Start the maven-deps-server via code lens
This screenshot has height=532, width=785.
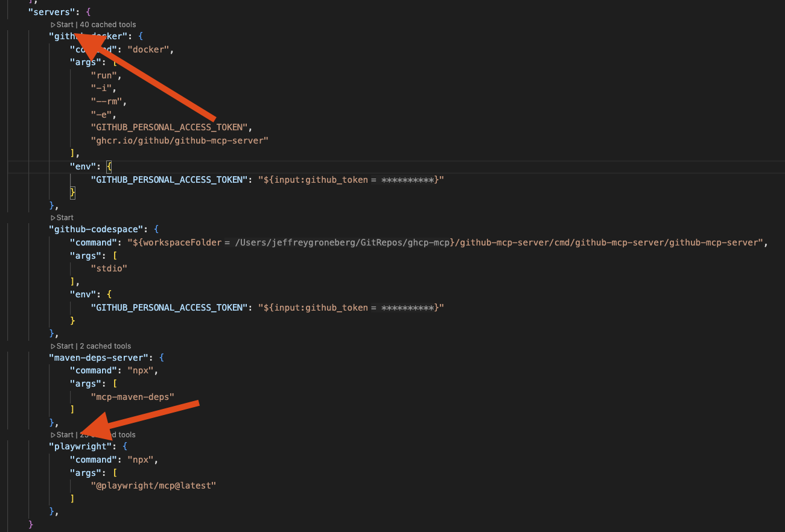(x=62, y=346)
